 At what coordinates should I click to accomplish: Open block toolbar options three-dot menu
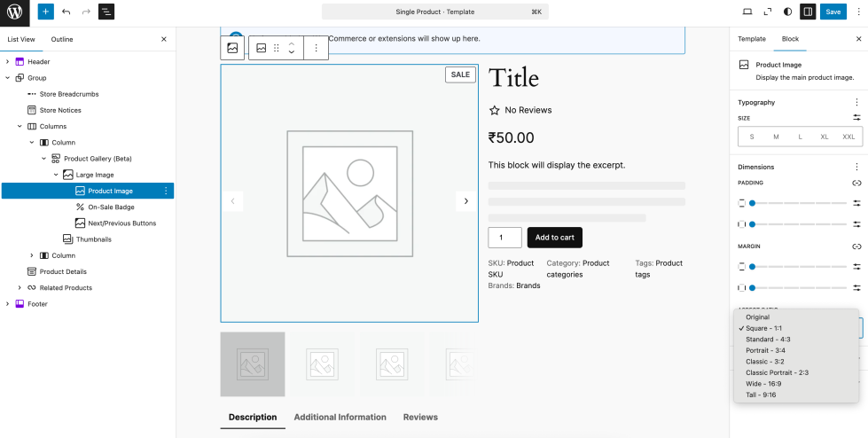point(317,48)
